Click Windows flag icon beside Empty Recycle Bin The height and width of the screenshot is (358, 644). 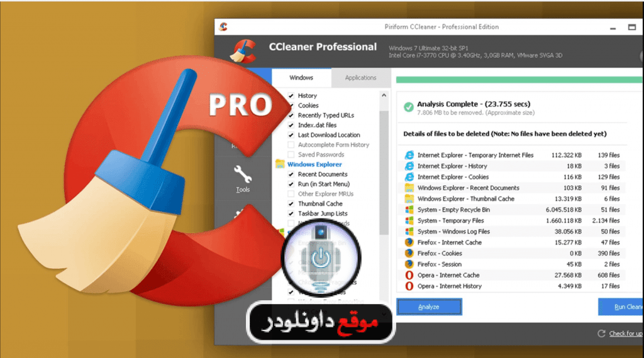pyautogui.click(x=409, y=210)
